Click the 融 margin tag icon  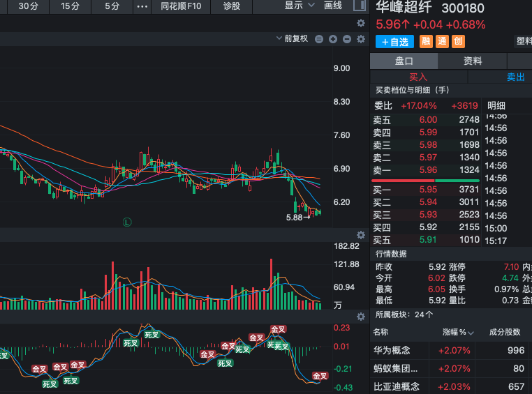[426, 42]
